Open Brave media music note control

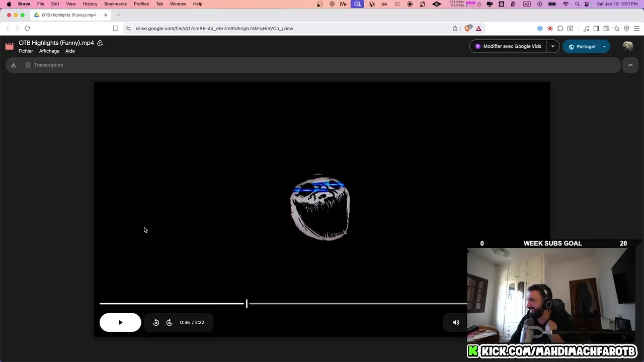[x=586, y=29]
